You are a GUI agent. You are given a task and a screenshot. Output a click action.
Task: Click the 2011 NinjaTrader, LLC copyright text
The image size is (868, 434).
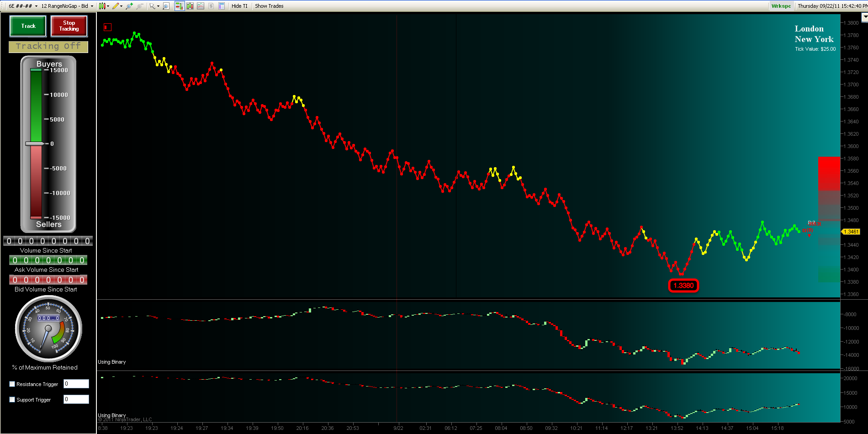coord(125,419)
